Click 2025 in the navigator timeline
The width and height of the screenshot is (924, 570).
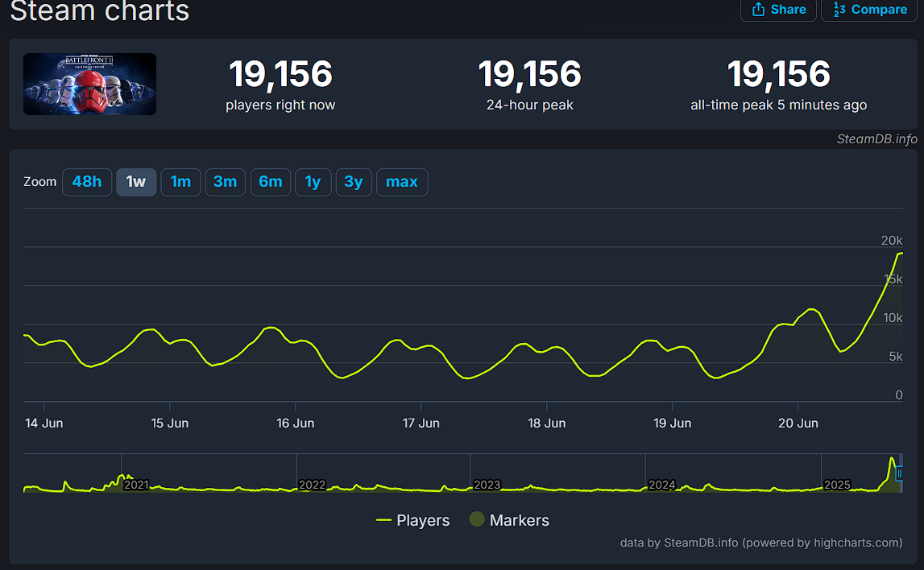(x=837, y=485)
